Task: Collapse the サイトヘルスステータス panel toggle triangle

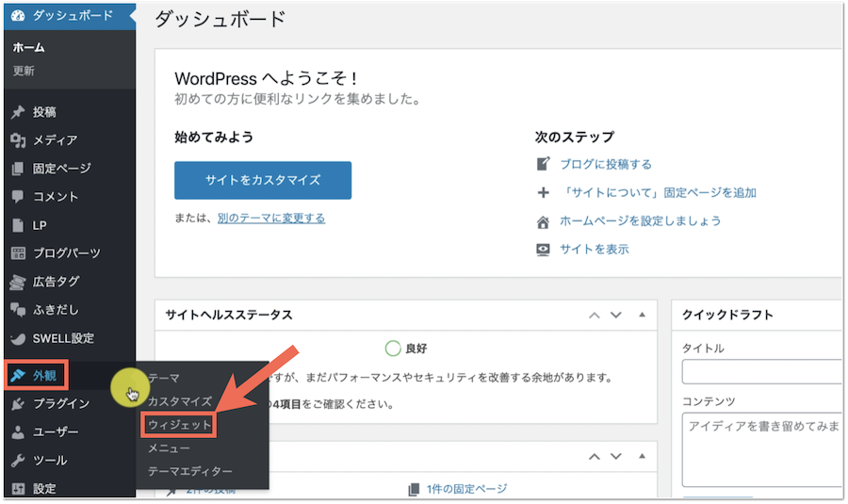Action: click(642, 315)
